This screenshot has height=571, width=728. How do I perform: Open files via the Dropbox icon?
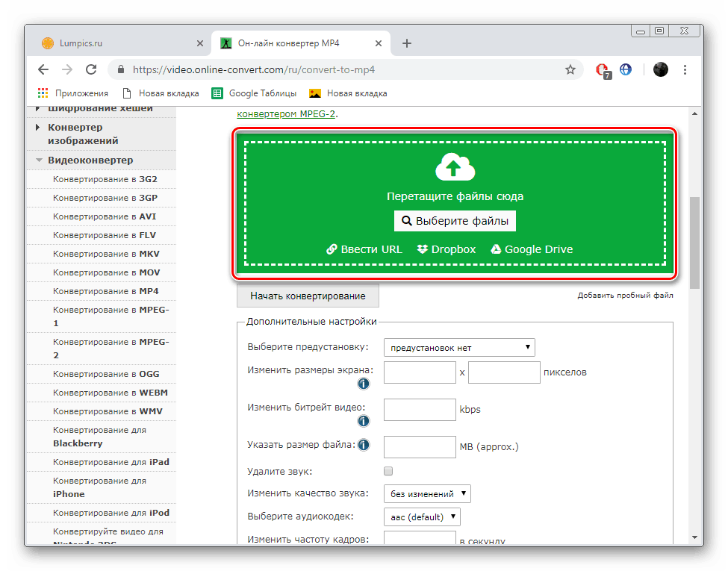[x=423, y=249]
